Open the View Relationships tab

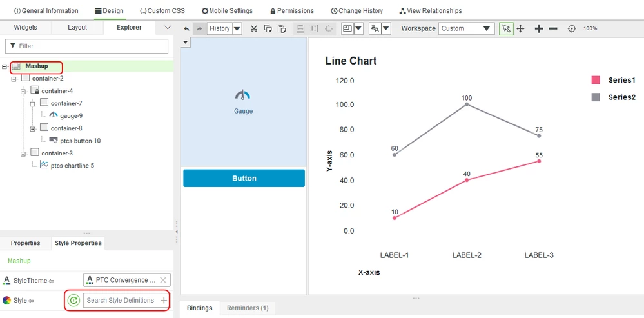pos(431,11)
